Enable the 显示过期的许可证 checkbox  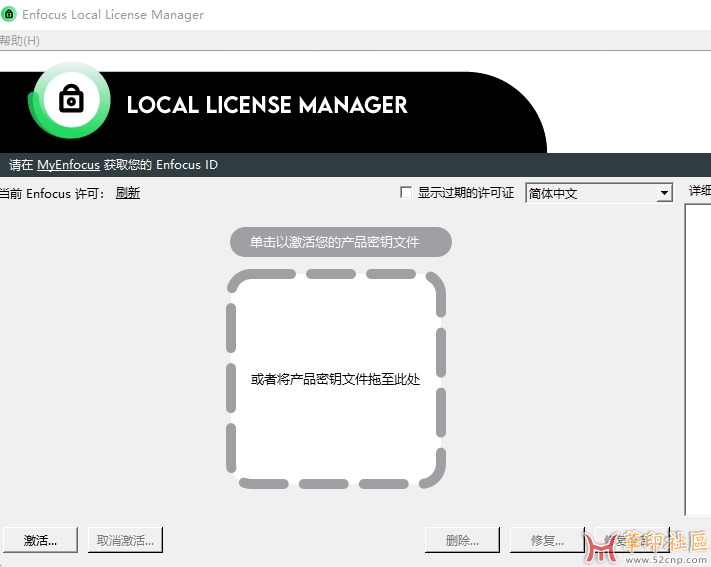406,192
